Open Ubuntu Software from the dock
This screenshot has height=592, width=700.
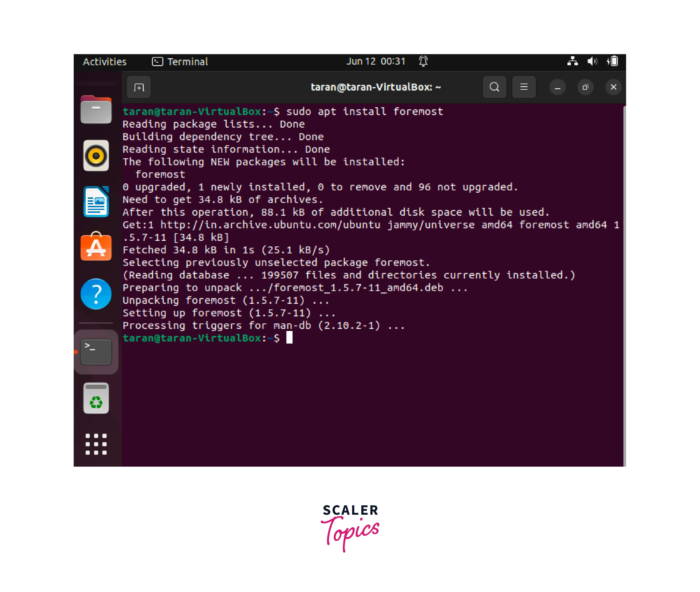pyautogui.click(x=96, y=247)
